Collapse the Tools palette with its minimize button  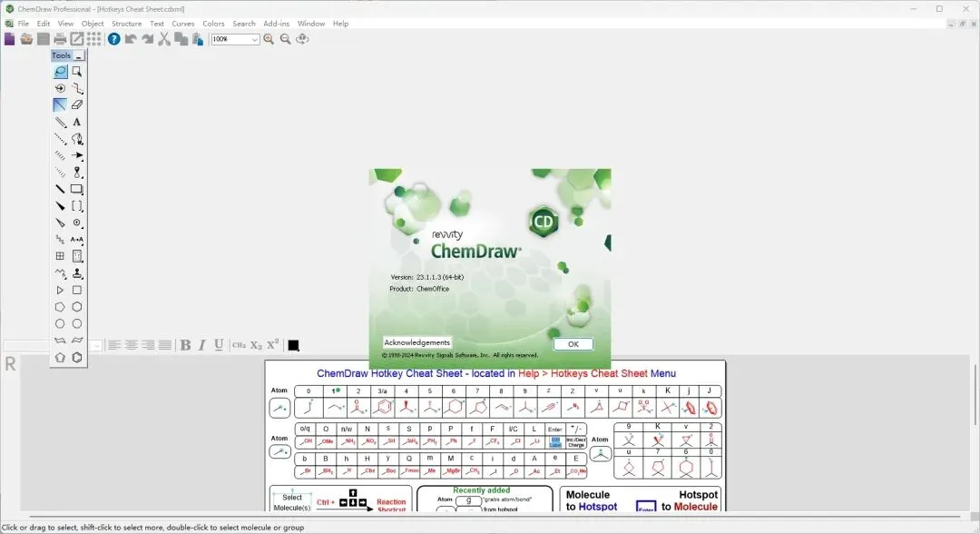79,55
